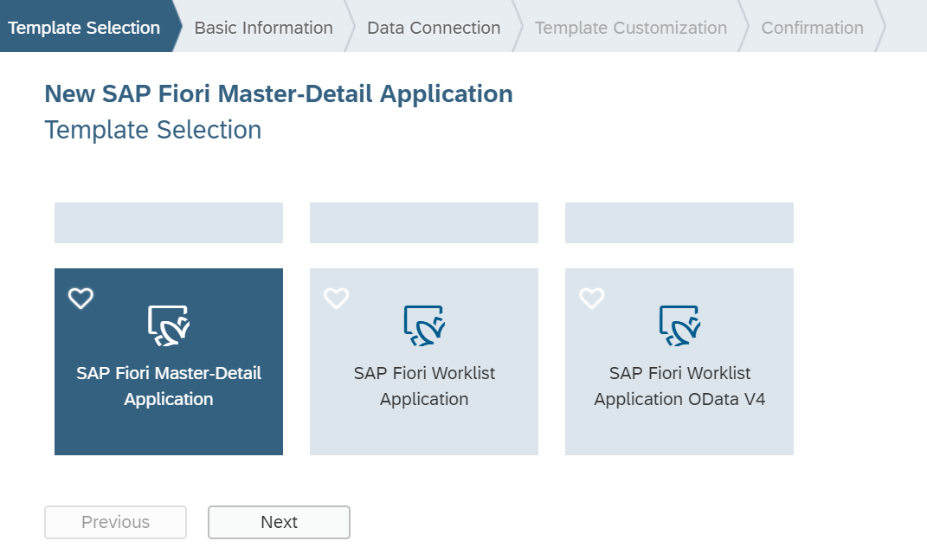The width and height of the screenshot is (927, 560).
Task: Click the gray bar above the Worklist Application tile
Action: coord(424,222)
